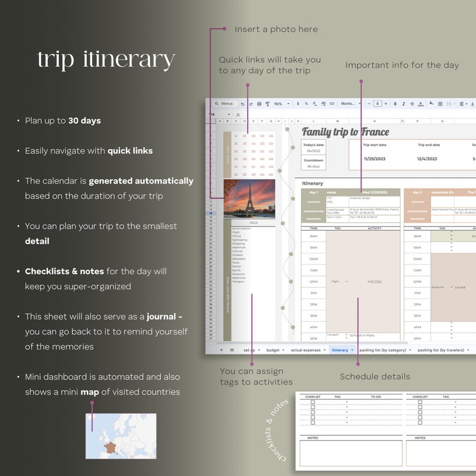Open the Menus search box
Image resolution: width=476 pixels, height=476 pixels.
pos(225,104)
